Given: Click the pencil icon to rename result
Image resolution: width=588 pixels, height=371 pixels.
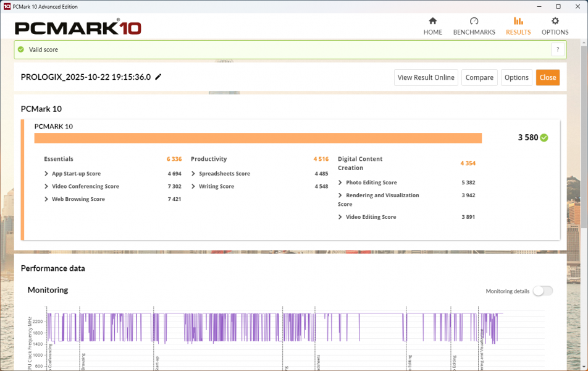Looking at the screenshot, I should (158, 77).
